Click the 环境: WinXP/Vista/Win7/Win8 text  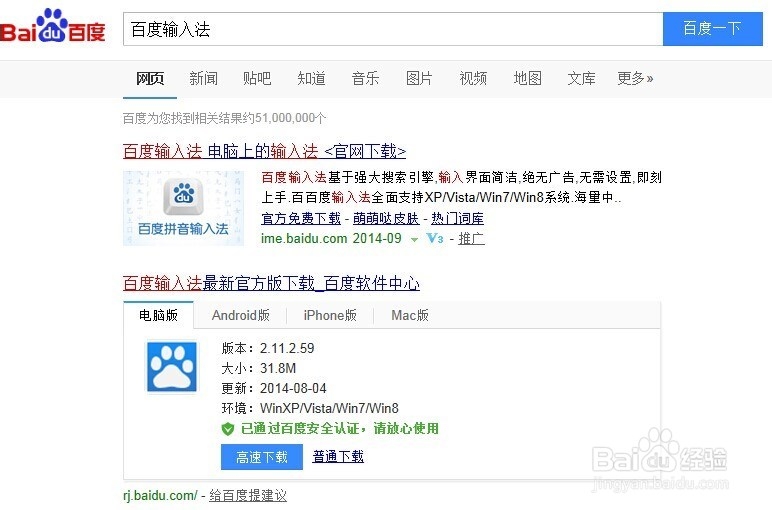pos(310,409)
